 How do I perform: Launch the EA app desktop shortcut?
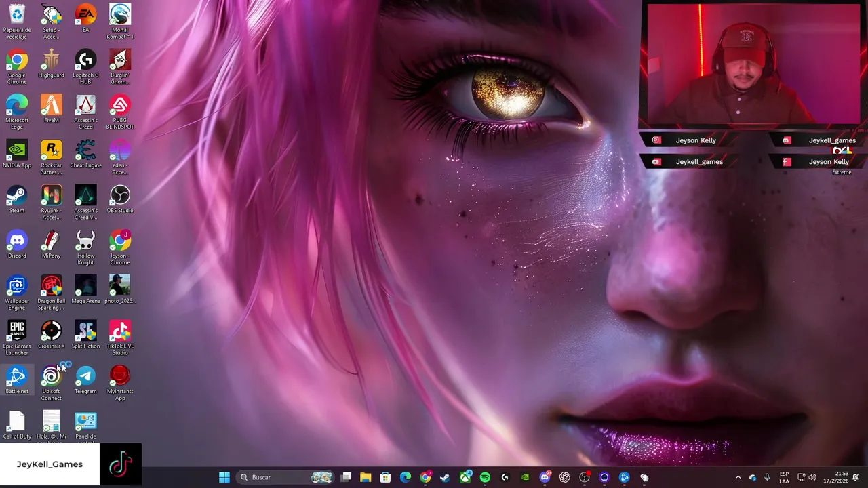click(x=85, y=18)
